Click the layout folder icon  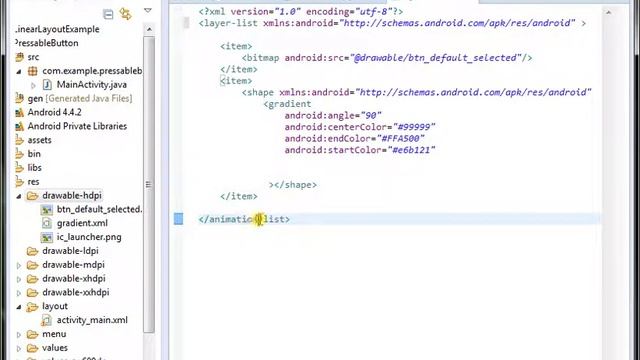[33, 307]
